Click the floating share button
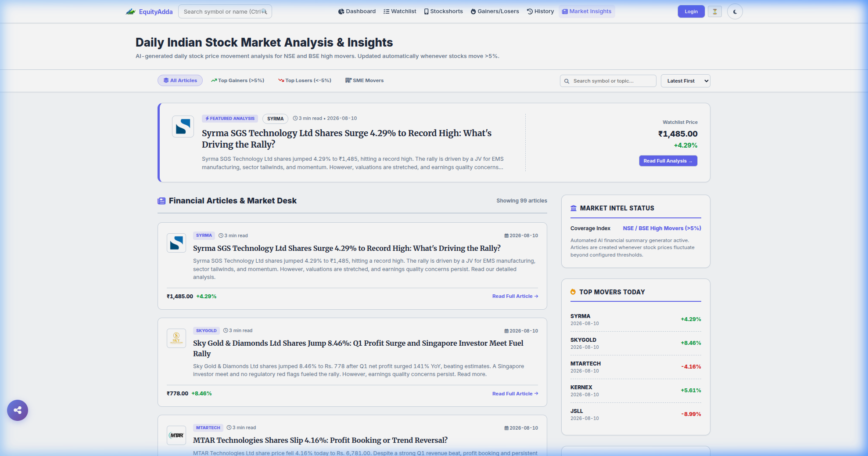 (x=18, y=410)
